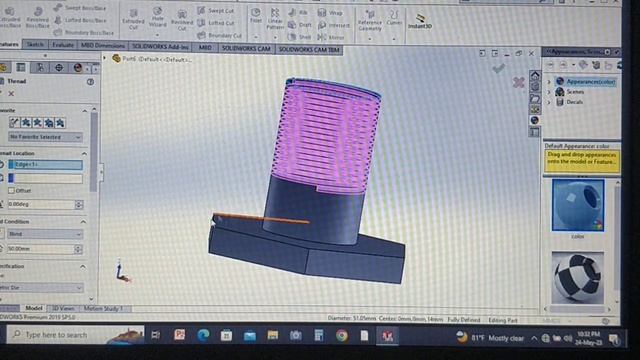This screenshot has width=640, height=360.
Task: Select the Wrap tool
Action: pyautogui.click(x=330, y=13)
